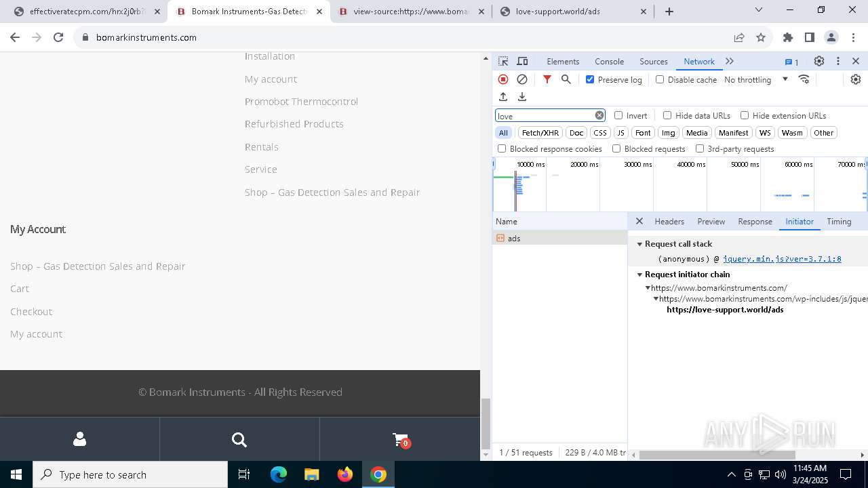
Task: Open the issues counter badge
Action: pos(792,62)
